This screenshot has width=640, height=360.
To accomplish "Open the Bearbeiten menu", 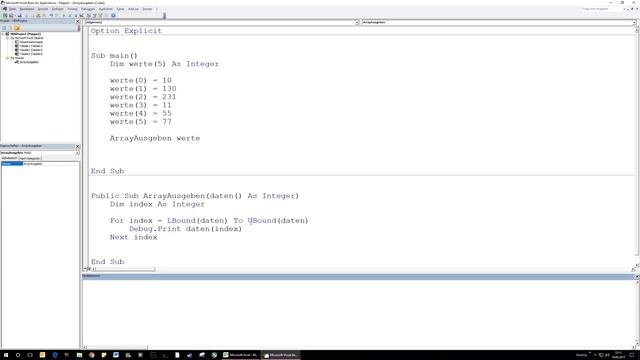I will (27, 9).
